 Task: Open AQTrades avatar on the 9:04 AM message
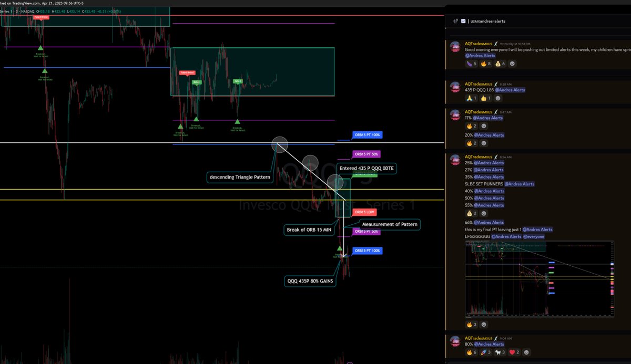(x=455, y=340)
